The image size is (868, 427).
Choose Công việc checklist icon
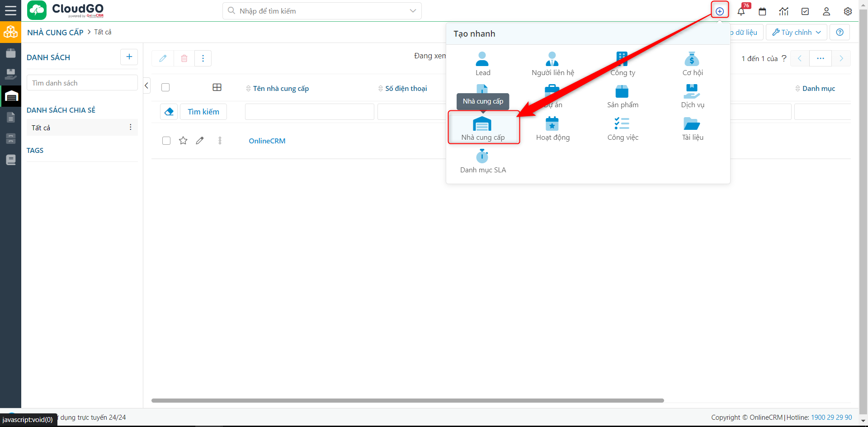pos(622,124)
